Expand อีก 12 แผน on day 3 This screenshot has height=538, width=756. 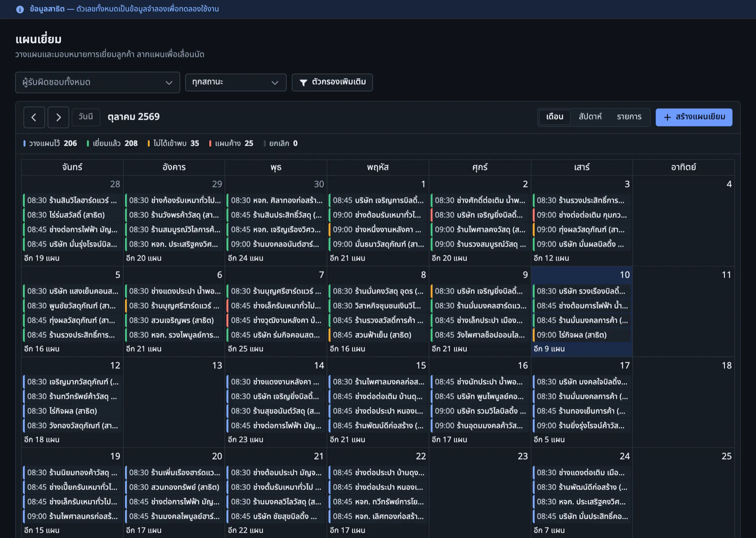pyautogui.click(x=551, y=258)
